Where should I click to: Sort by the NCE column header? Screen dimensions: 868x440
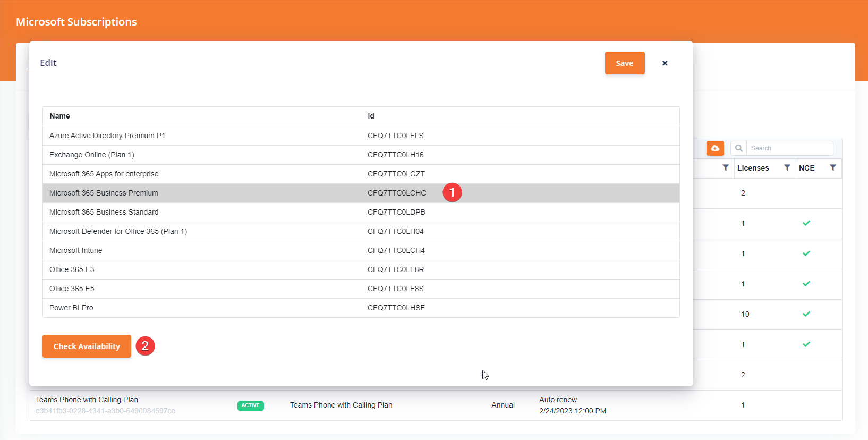806,168
